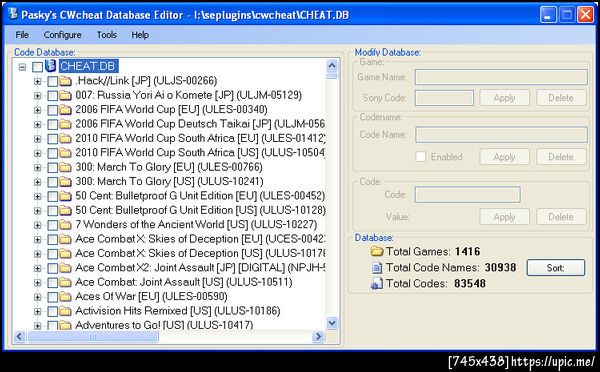Click Delete in the Codename section
The image size is (600, 372).
(x=561, y=157)
